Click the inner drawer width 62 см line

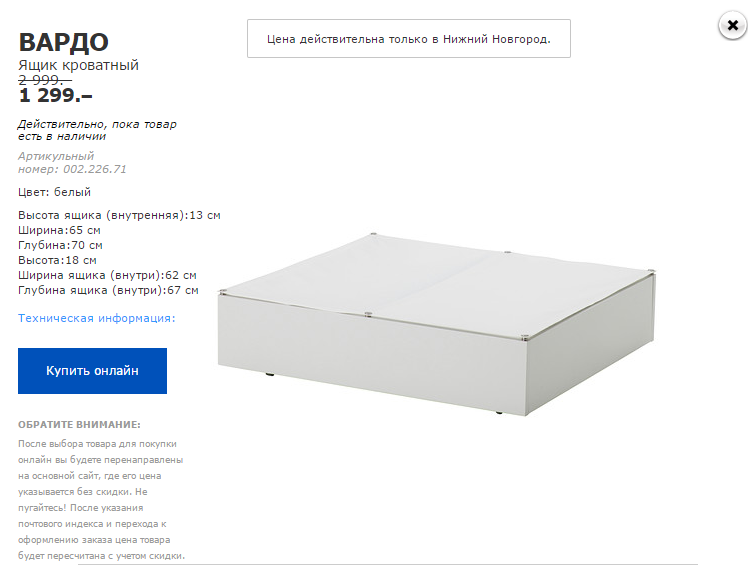[107, 275]
